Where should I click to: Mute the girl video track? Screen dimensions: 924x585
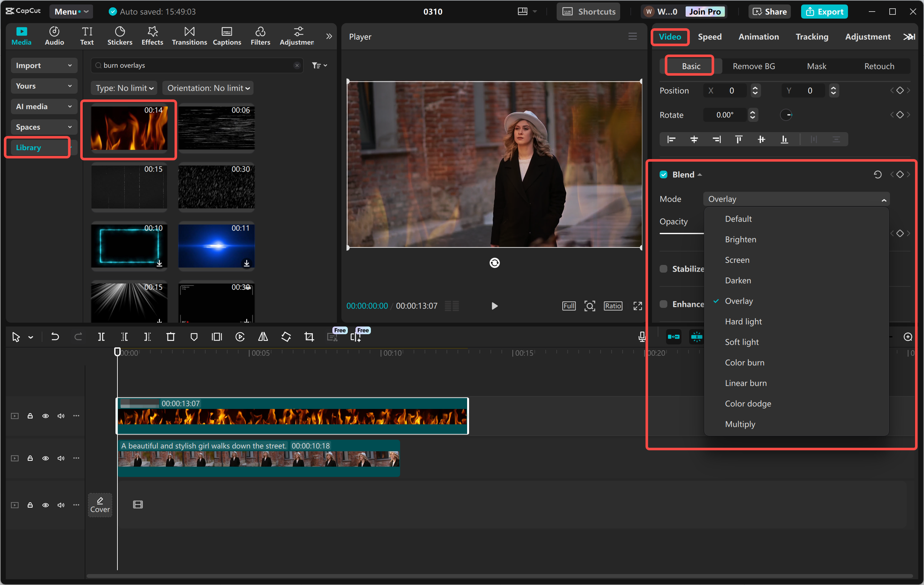click(x=61, y=458)
